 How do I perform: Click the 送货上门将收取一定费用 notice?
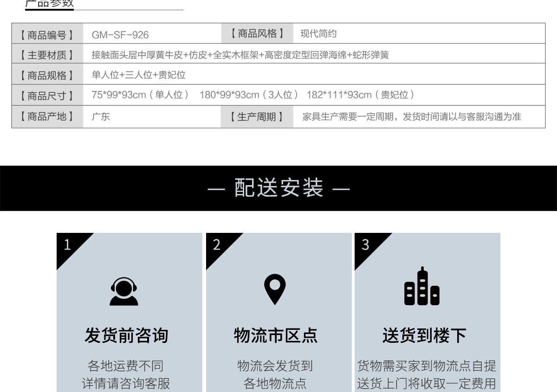(426, 384)
